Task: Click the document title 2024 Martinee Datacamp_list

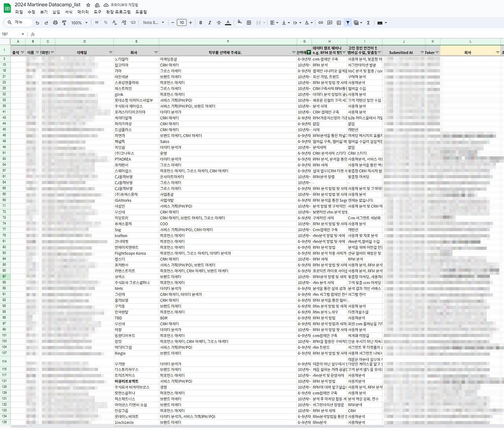Action: 48,5
